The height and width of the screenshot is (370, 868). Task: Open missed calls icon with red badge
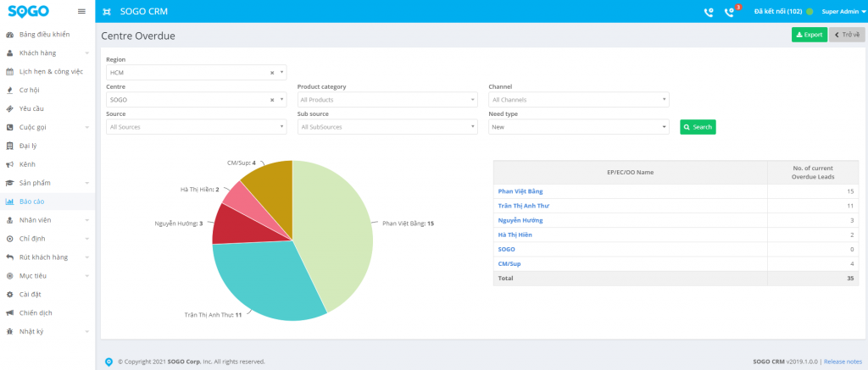tap(730, 12)
